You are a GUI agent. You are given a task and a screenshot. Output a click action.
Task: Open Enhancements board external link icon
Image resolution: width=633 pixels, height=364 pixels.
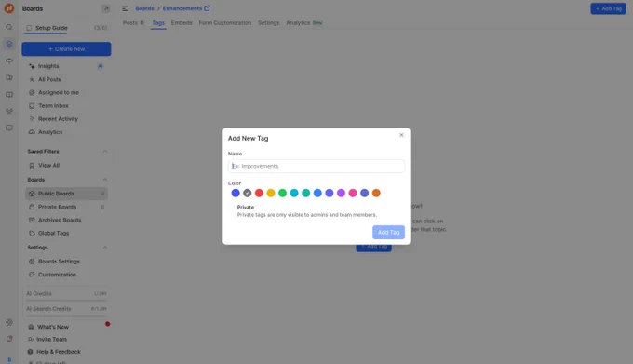point(207,8)
